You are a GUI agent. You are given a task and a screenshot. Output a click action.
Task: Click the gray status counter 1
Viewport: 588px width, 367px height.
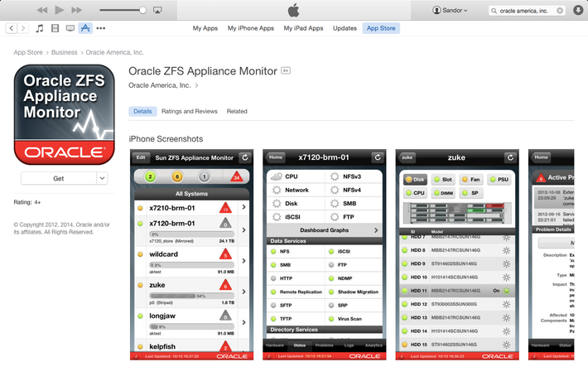pyautogui.click(x=204, y=176)
